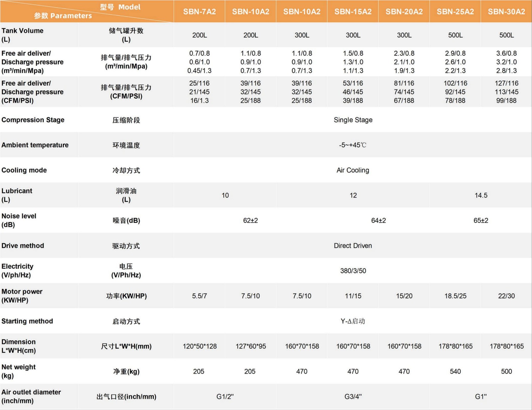Click the 'Ambient temperature' row label
This screenshot has height=410, width=532.
click(x=35, y=145)
